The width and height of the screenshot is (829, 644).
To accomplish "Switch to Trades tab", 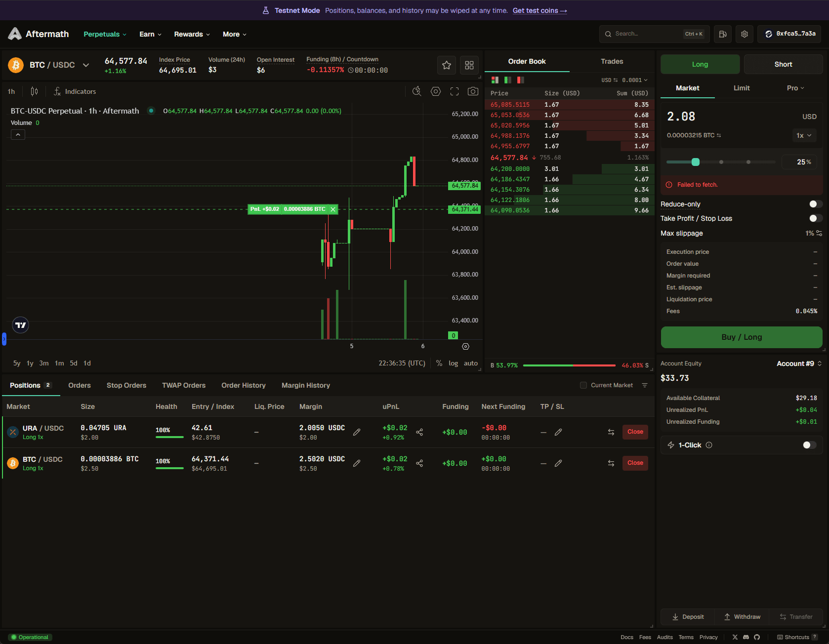I will pyautogui.click(x=612, y=61).
